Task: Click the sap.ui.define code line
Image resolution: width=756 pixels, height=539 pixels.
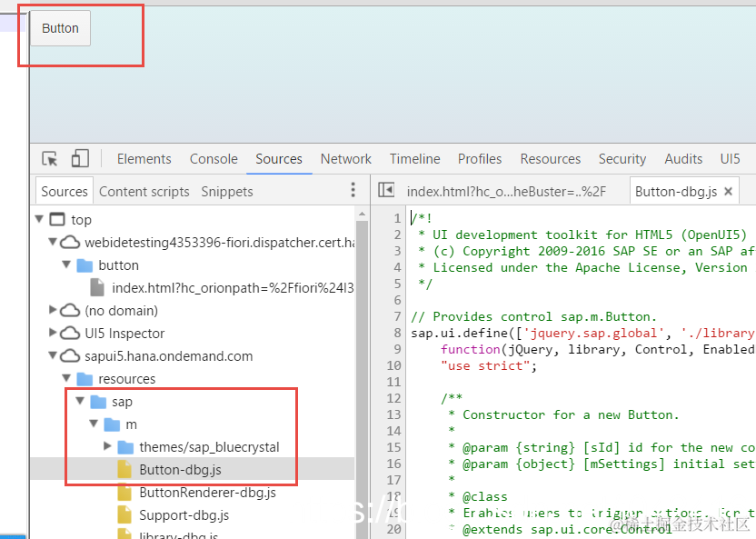Action: 582,333
